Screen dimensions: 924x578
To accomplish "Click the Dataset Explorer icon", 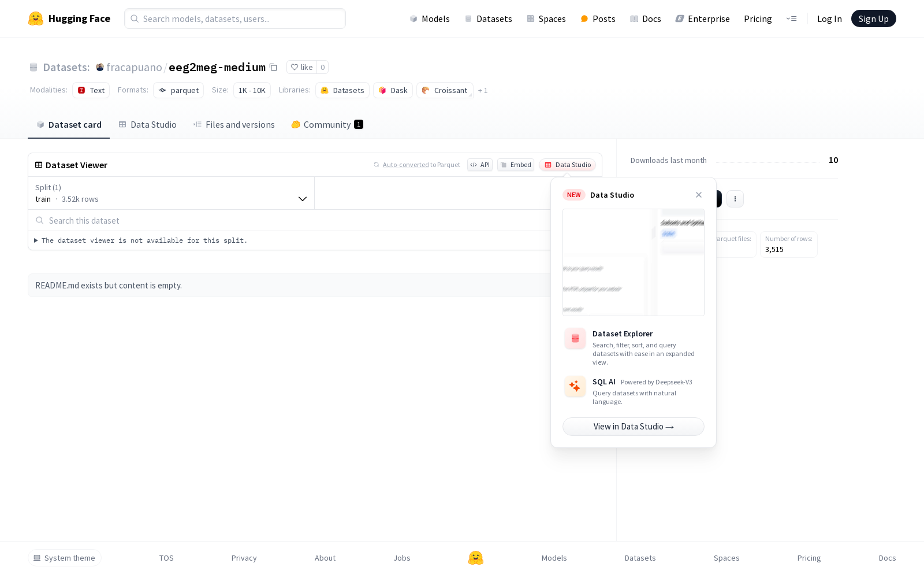I will point(575,339).
